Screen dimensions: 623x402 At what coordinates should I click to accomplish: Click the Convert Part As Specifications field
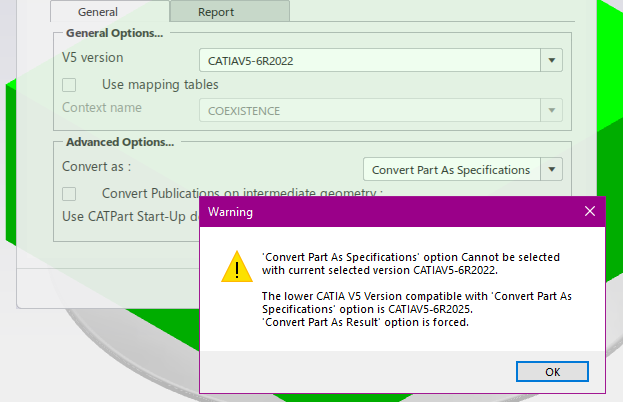click(x=451, y=169)
